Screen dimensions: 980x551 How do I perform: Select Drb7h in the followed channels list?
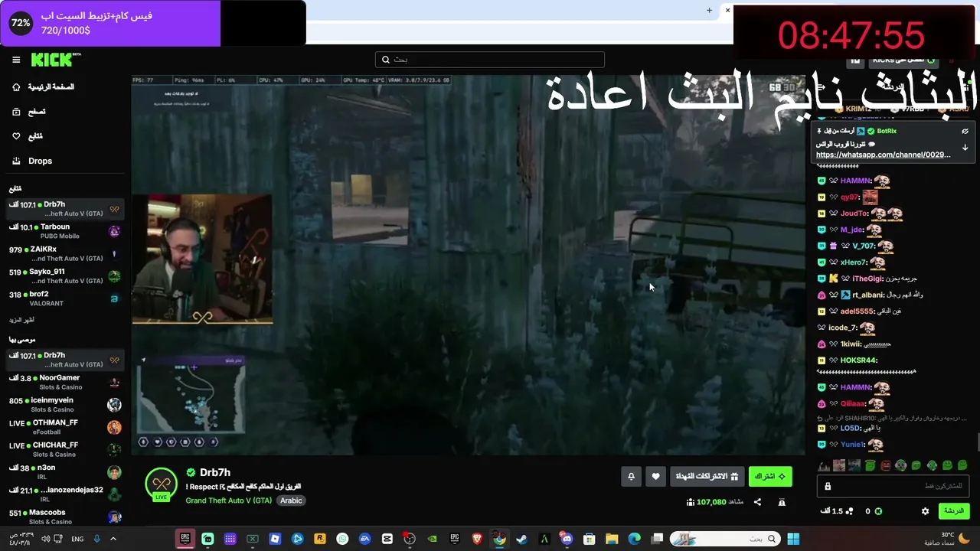click(64, 209)
